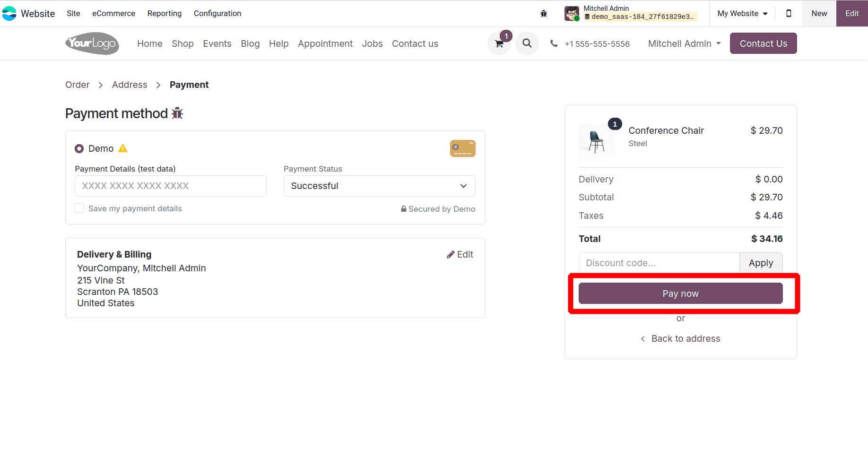Click the debug bug icon in top bar
The width and height of the screenshot is (868, 458).
pyautogui.click(x=544, y=13)
